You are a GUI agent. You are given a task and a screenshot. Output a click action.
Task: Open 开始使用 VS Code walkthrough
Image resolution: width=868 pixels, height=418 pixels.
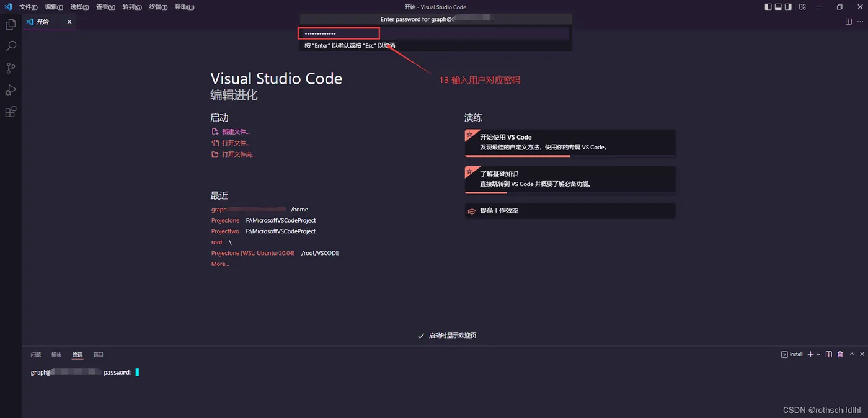click(570, 143)
